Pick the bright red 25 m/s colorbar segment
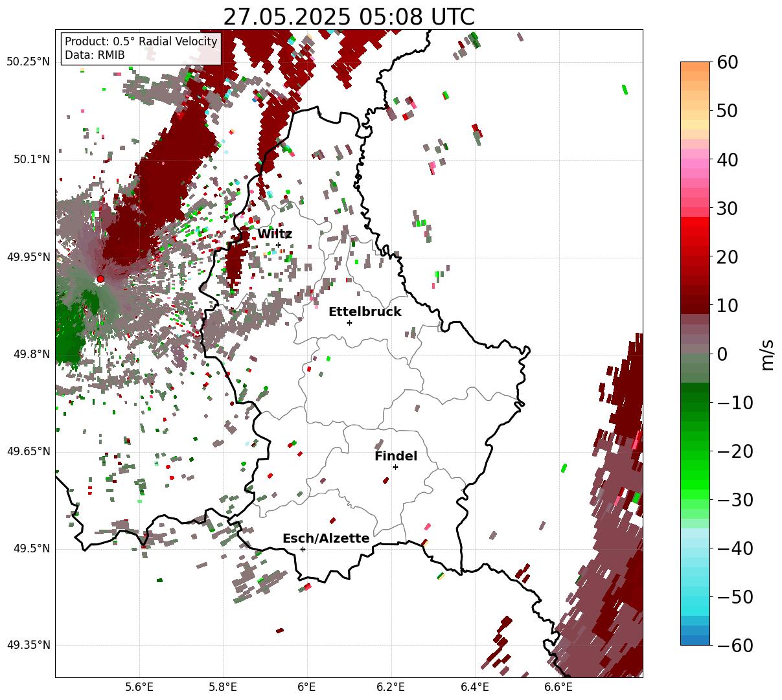Image resolution: width=782 pixels, height=700 pixels. click(695, 232)
